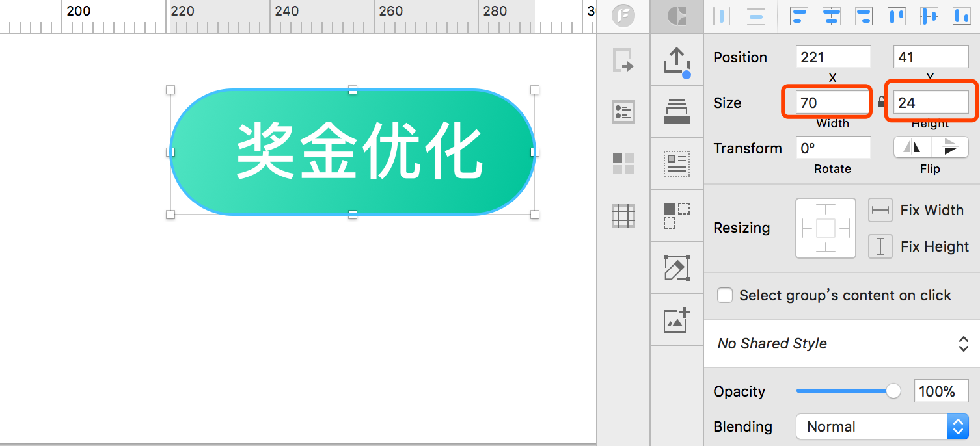Flip the selected shape horizontally
Screen dimensions: 980x446
click(912, 147)
